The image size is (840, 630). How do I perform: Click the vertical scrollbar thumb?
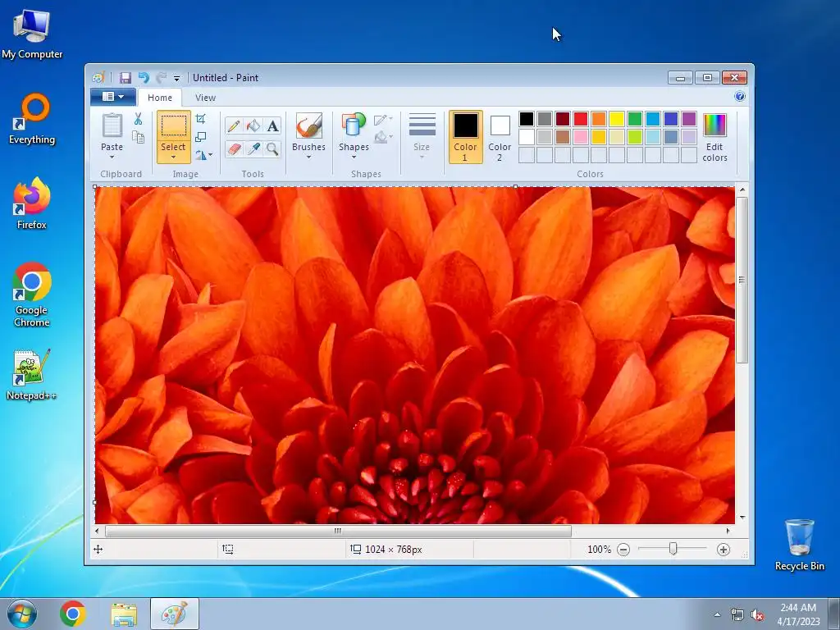(x=742, y=281)
